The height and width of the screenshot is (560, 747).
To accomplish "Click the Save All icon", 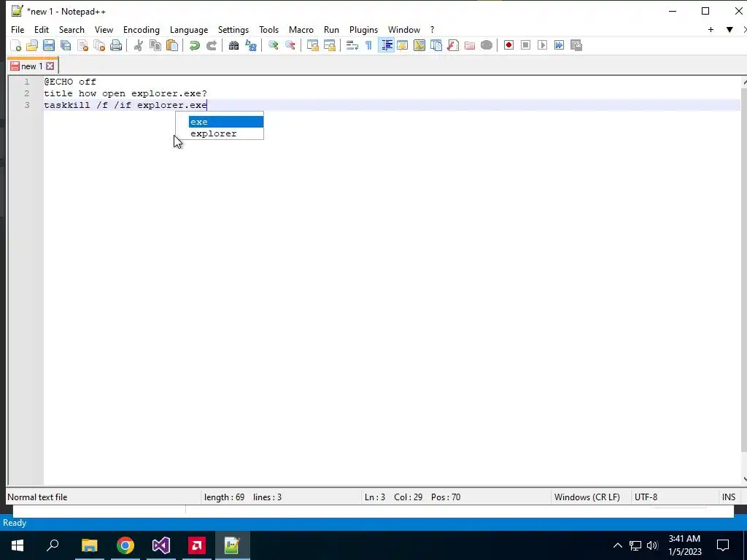I will pos(66,45).
